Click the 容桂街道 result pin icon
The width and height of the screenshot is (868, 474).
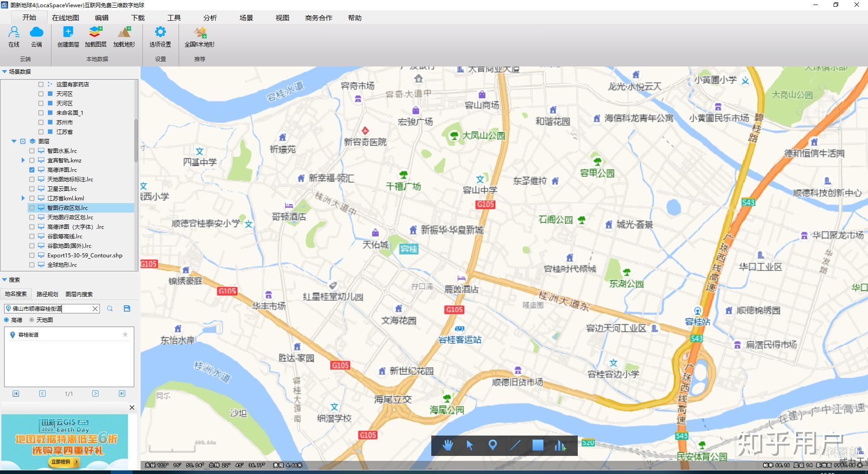[13, 335]
